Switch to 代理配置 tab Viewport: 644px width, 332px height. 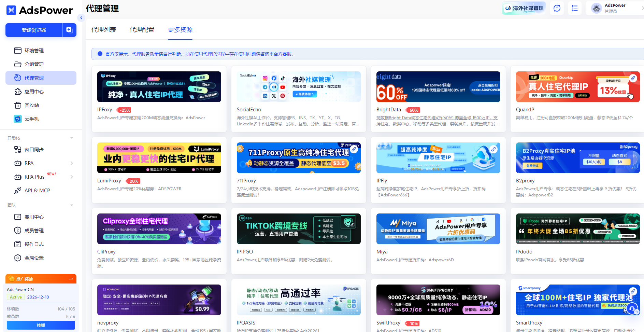142,30
